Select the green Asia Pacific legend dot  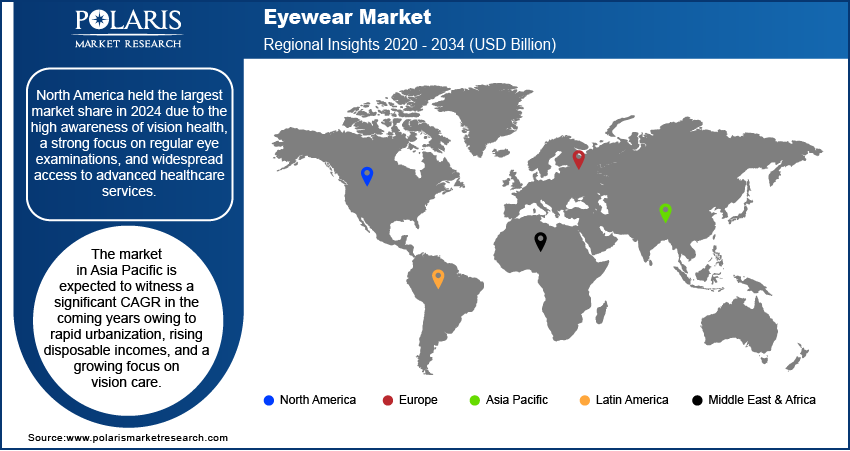[474, 401]
